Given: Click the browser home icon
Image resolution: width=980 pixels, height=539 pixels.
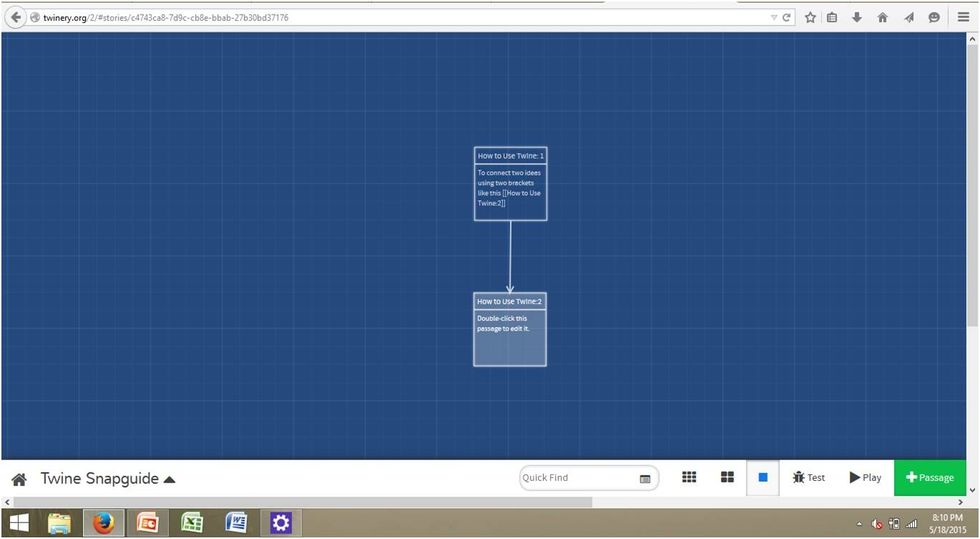Looking at the screenshot, I should 882,17.
